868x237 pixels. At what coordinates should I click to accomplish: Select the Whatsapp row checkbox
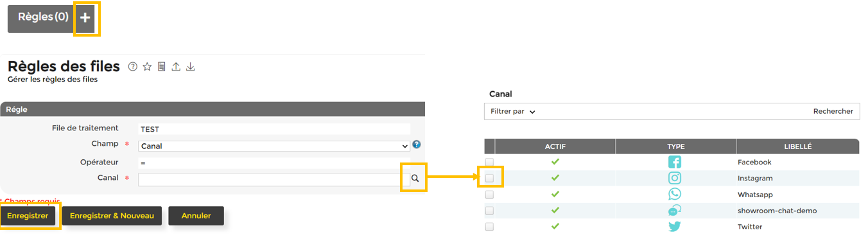490,195
